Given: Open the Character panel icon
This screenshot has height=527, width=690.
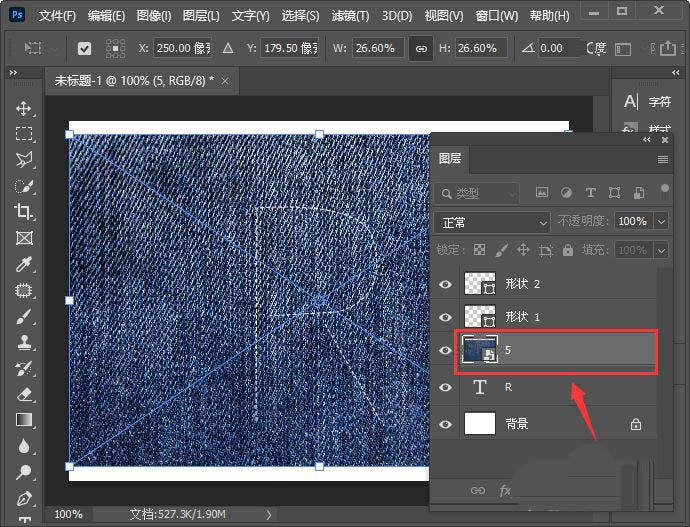Looking at the screenshot, I should pos(631,101).
